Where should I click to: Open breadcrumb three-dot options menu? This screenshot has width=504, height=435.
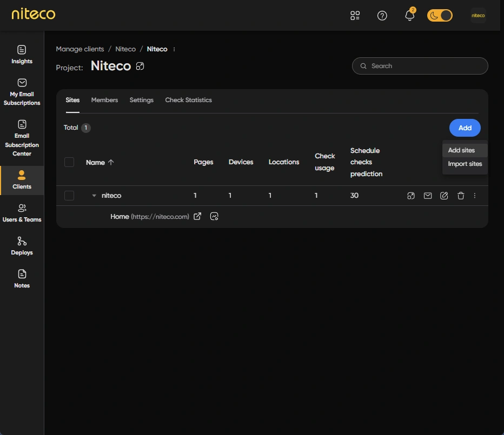(x=174, y=49)
